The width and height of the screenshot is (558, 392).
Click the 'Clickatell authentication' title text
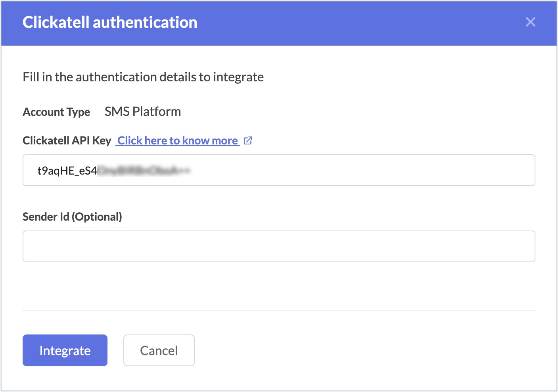pos(110,22)
